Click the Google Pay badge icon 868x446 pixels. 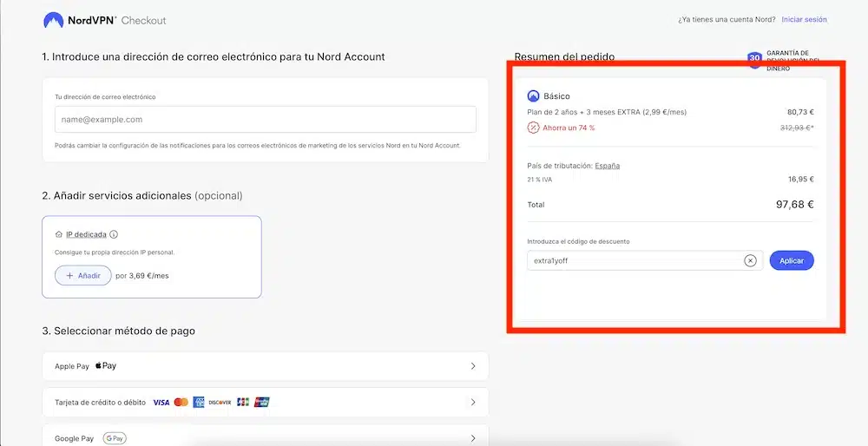point(115,439)
